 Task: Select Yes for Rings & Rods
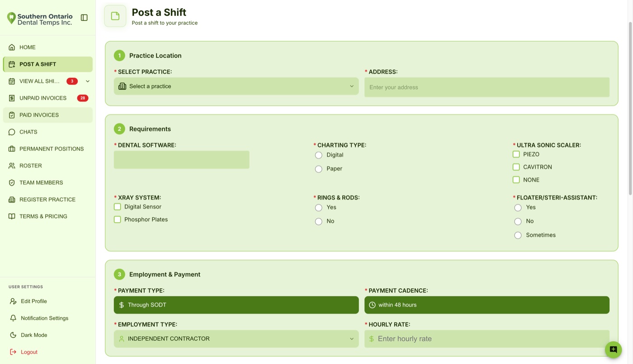tap(319, 208)
